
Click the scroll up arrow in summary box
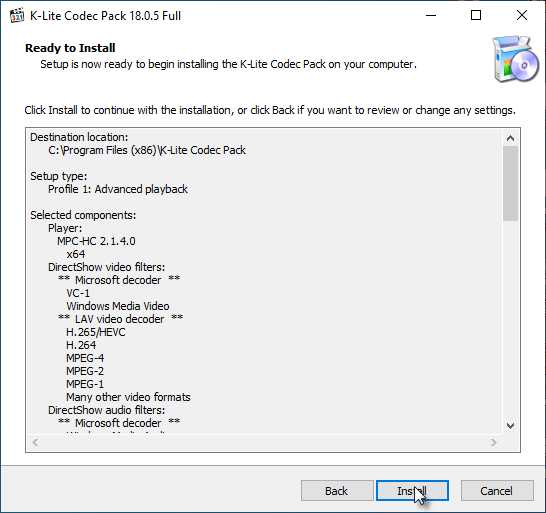pos(510,138)
